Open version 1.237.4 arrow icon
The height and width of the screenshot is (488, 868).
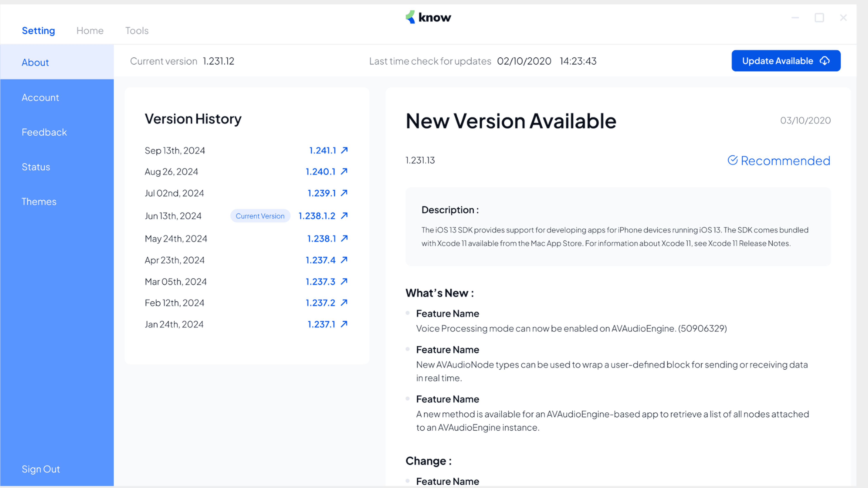click(x=344, y=260)
